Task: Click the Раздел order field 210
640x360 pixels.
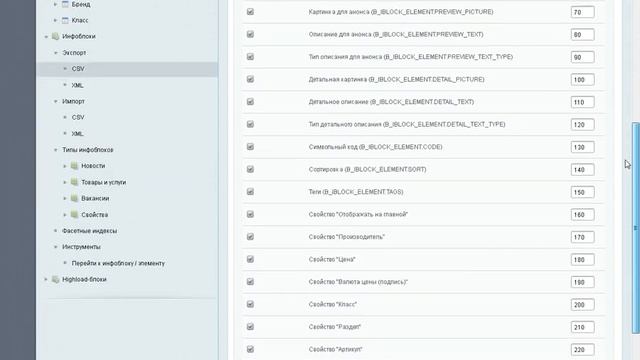Action: click(582, 327)
